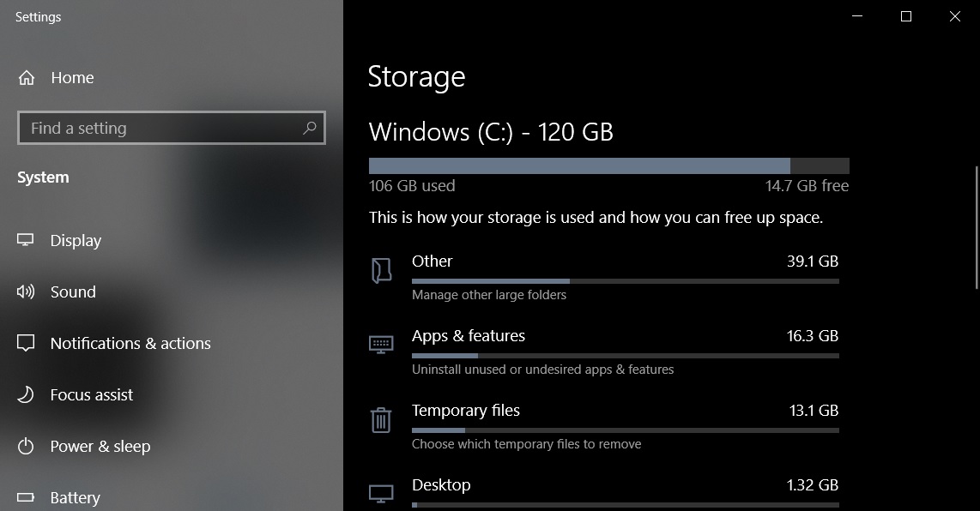Click the Power & sleep icon
The height and width of the screenshot is (511, 980).
[27, 446]
